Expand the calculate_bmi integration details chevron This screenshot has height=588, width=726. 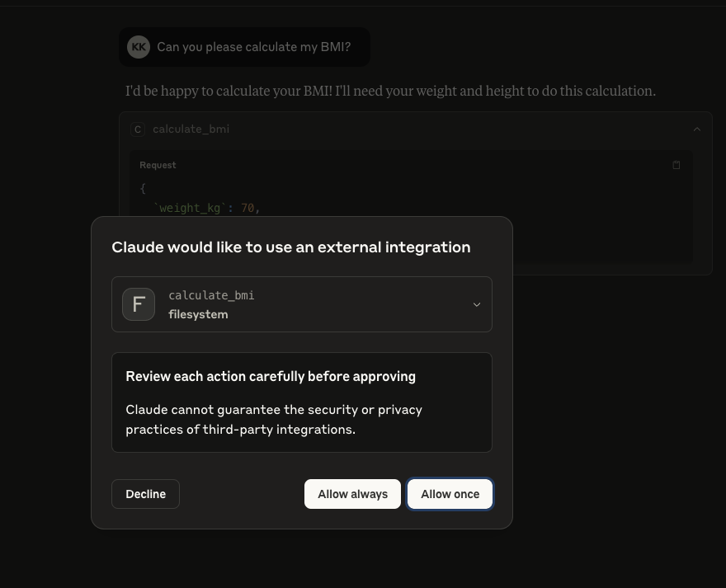tap(477, 304)
